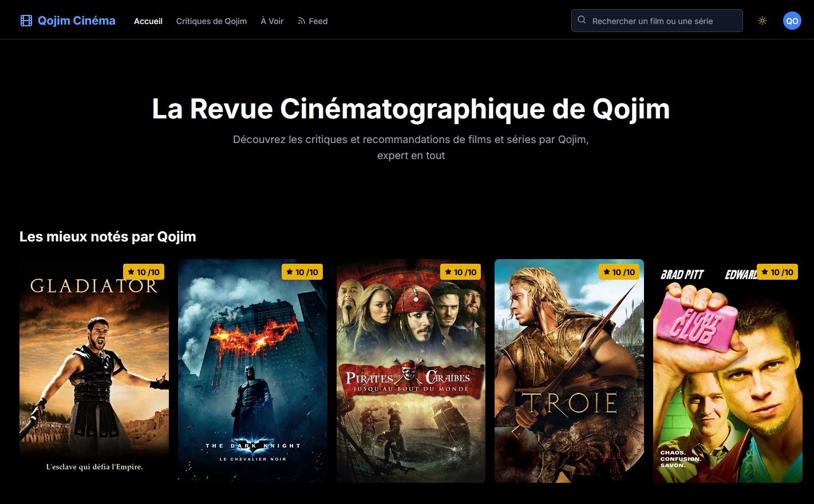814x504 pixels.
Task: Open The Dark Knight poster card
Action: click(x=252, y=371)
